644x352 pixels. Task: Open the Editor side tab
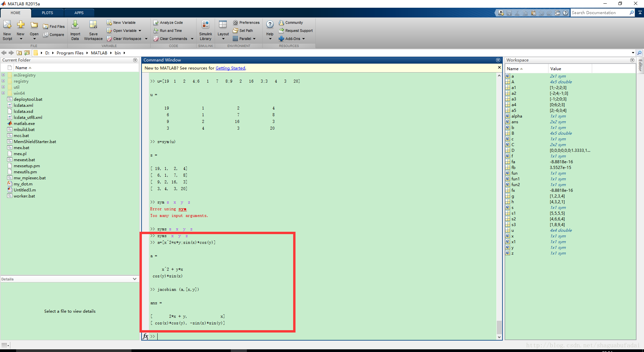coord(640,65)
